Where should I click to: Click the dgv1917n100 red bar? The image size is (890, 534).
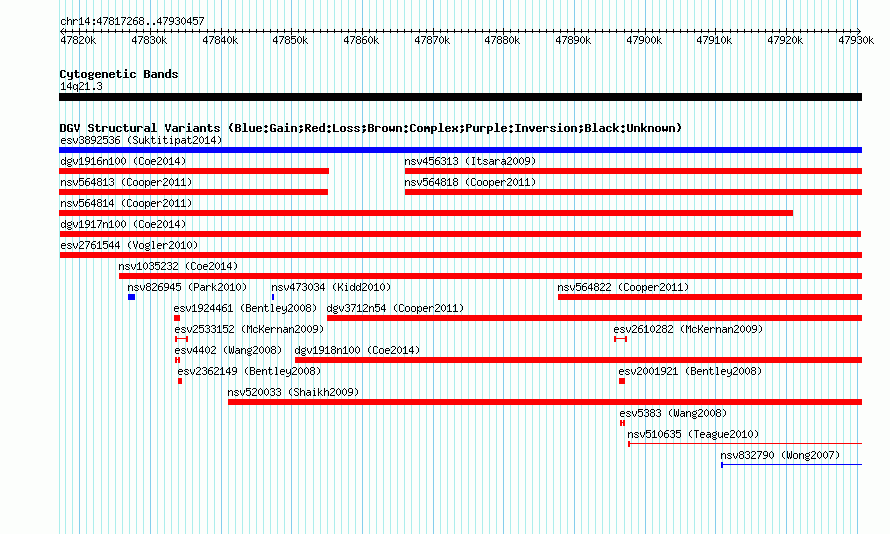pos(460,234)
